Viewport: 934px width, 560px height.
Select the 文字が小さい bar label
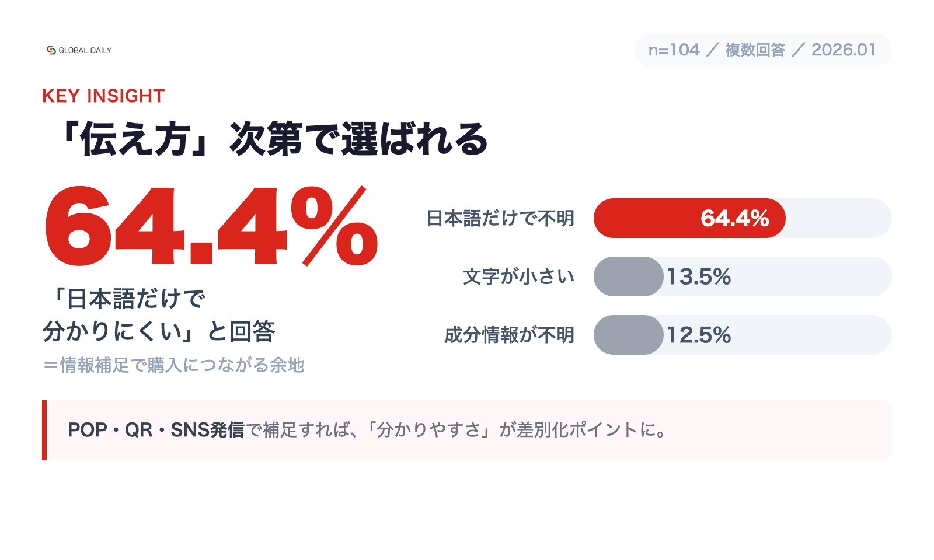518,276
